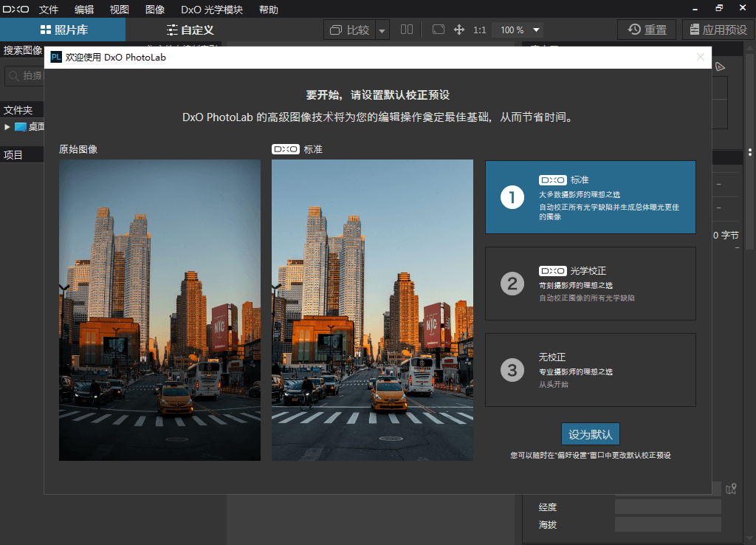
Task: Click the 海拔 input field
Action: pyautogui.click(x=667, y=524)
